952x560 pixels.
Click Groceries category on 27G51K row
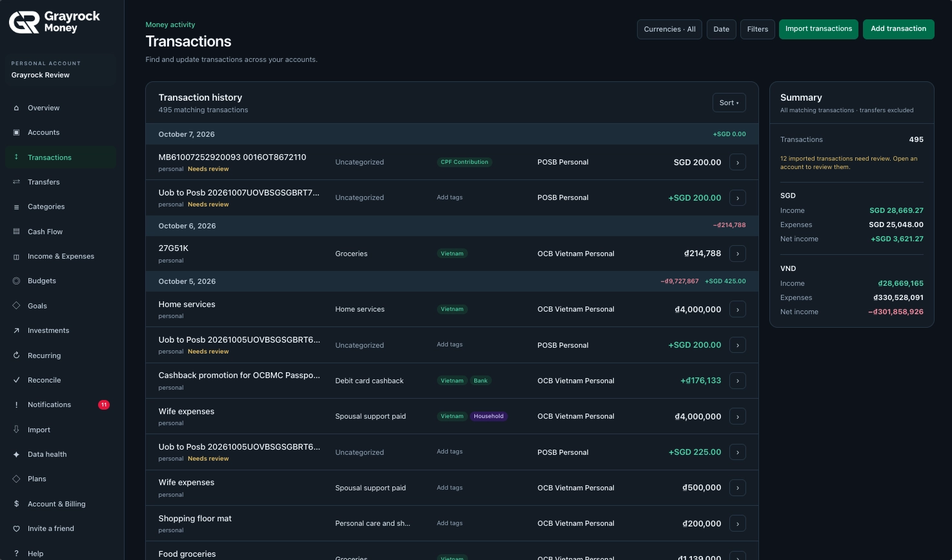pyautogui.click(x=351, y=254)
